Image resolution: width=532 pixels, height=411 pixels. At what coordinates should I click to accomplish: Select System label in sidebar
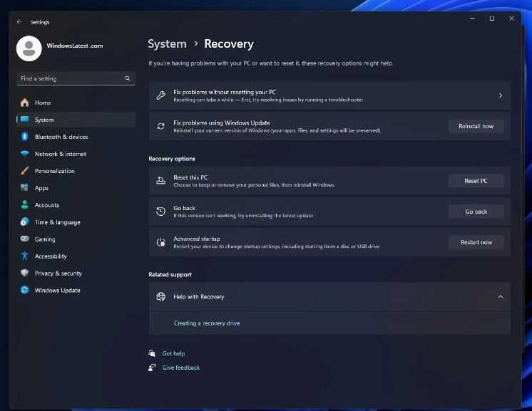coord(44,120)
